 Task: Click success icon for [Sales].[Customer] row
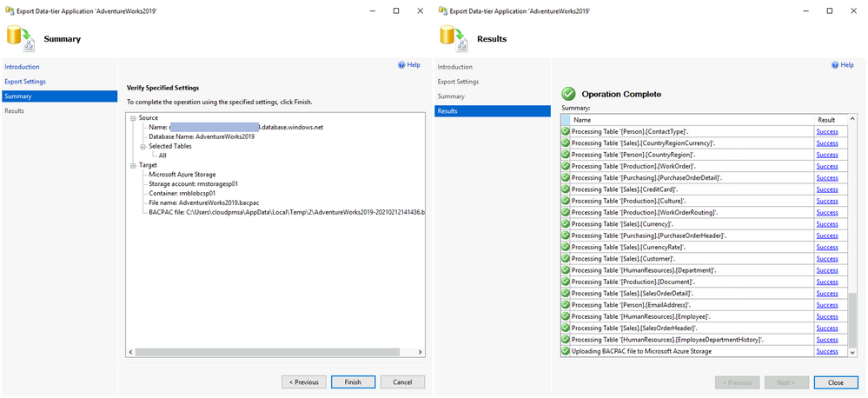tap(565, 258)
